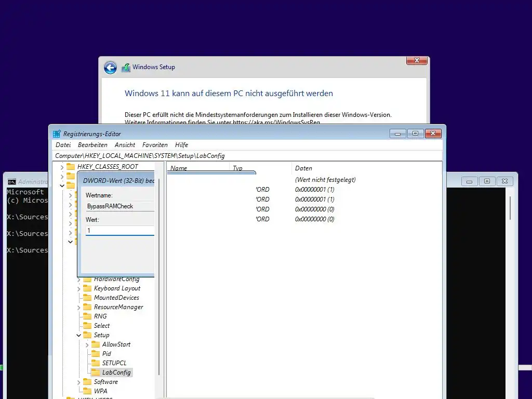Expand the AllowStart key

point(87,345)
